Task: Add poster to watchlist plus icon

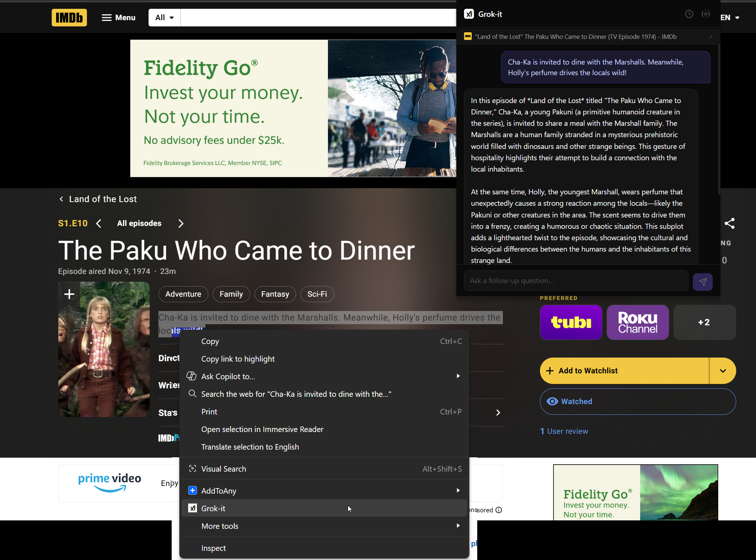Action: tap(69, 294)
